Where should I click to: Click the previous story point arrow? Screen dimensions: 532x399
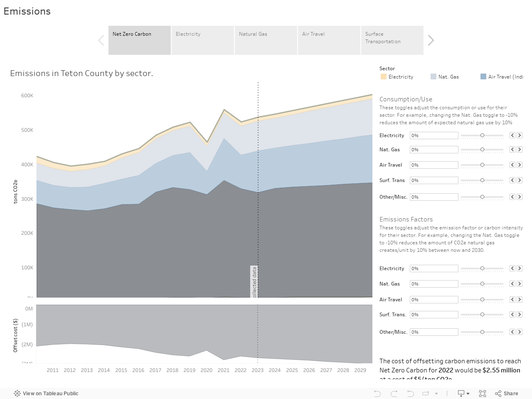coord(101,40)
